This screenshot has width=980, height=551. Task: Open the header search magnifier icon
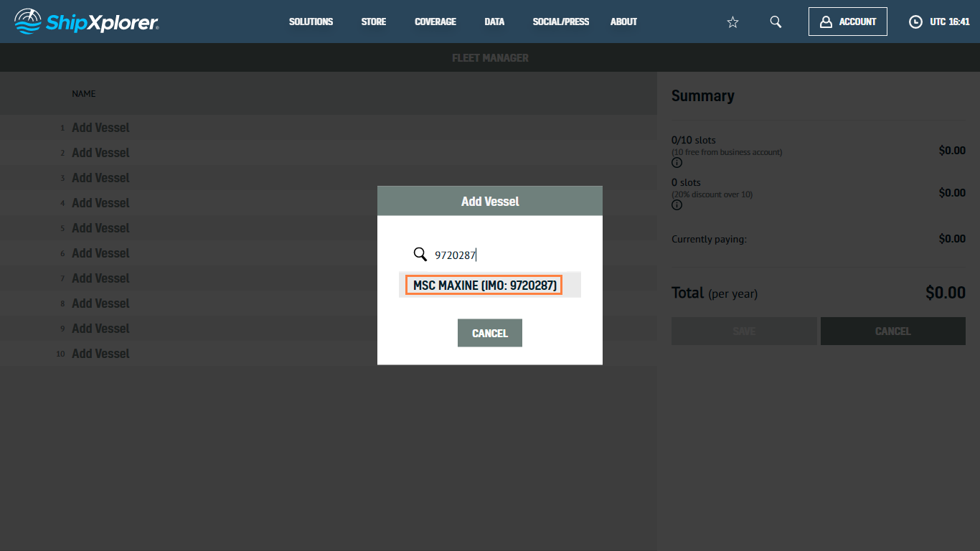776,22
